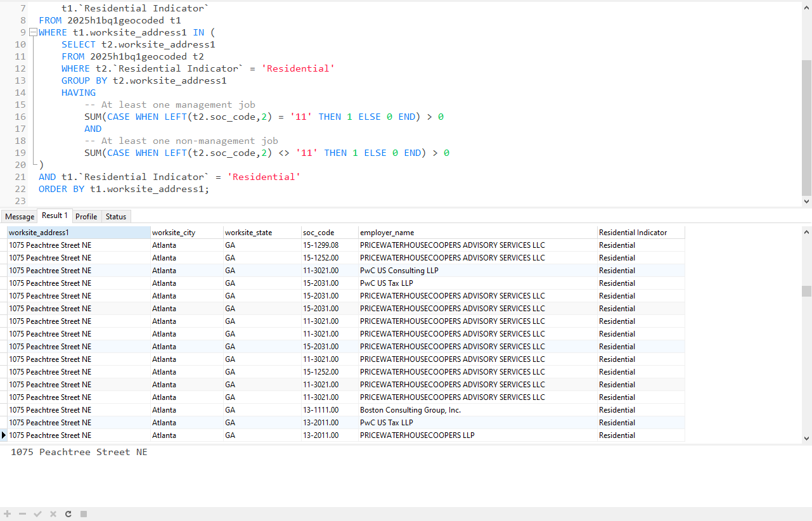Click the closing parenthesis on line 20
Image resolution: width=812 pixels, height=521 pixels.
click(41, 165)
